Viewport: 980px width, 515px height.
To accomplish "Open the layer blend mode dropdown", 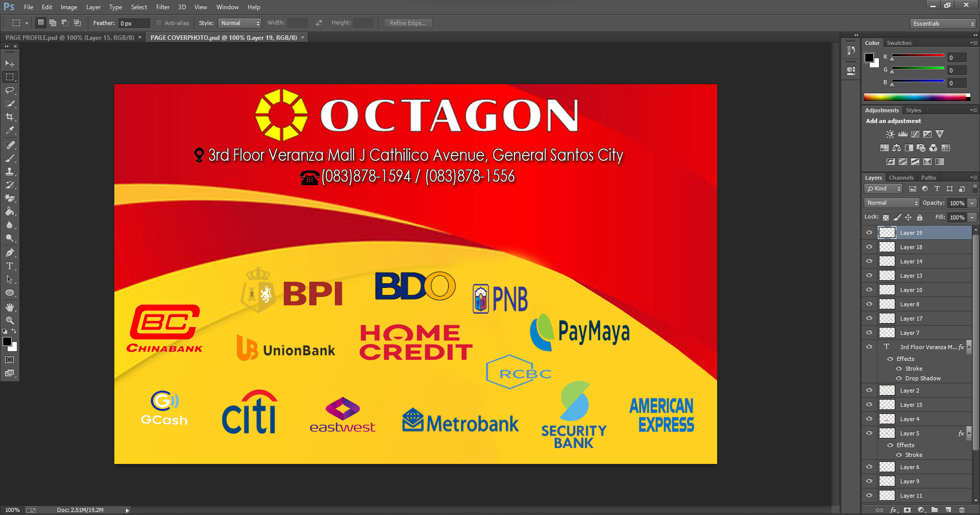I will tap(891, 203).
